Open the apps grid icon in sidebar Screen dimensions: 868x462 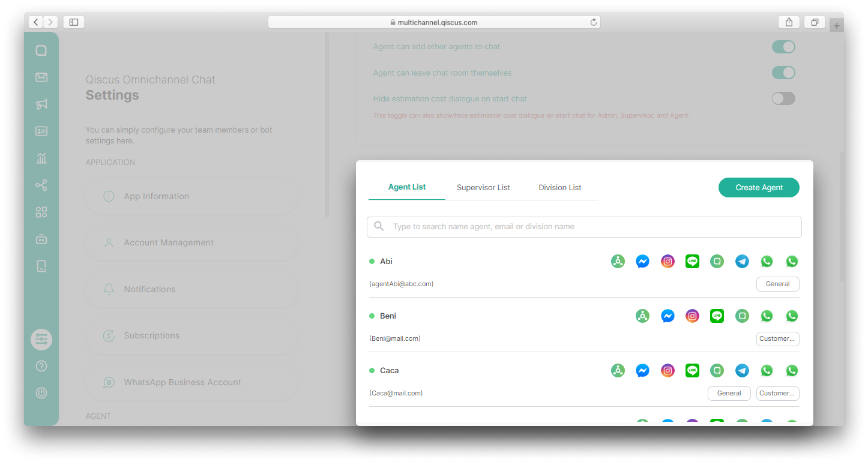tap(41, 212)
